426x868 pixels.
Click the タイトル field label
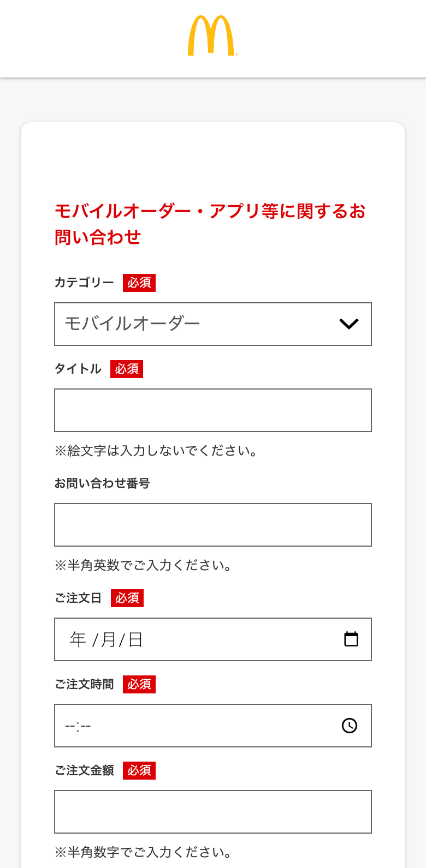(78, 369)
